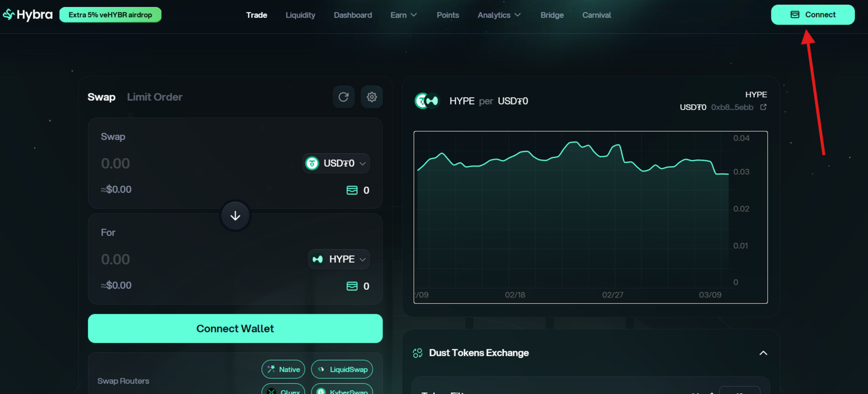Click the Swap Routers label
This screenshot has height=394, width=868.
coord(123,381)
